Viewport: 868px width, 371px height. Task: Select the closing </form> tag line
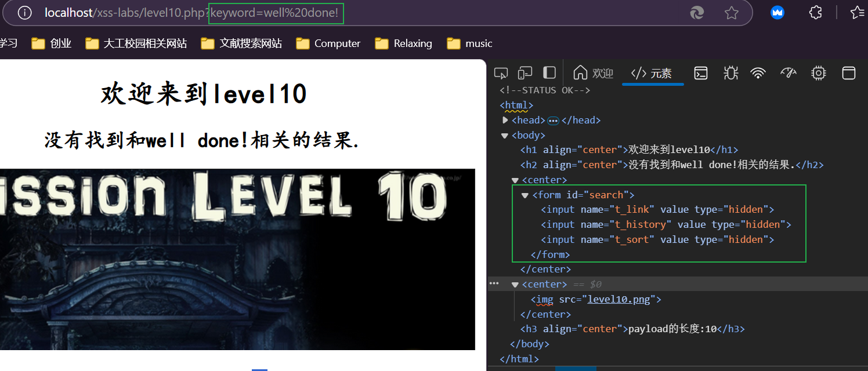(550, 254)
